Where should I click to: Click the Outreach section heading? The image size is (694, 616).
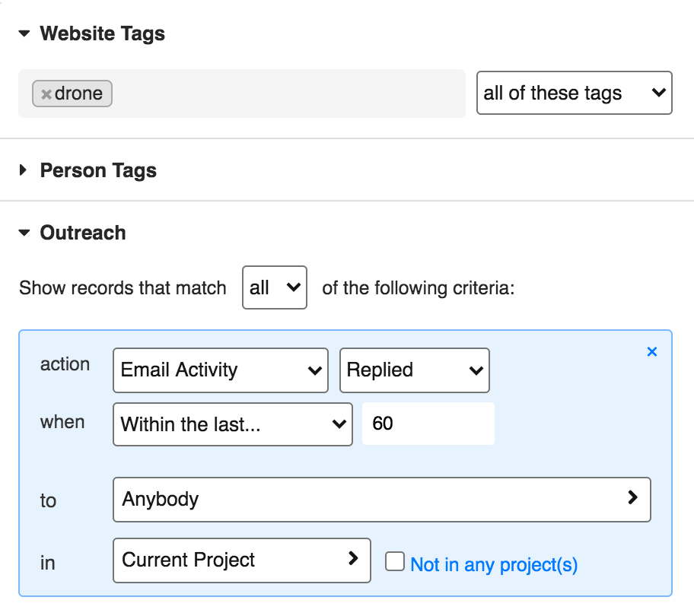click(x=83, y=233)
